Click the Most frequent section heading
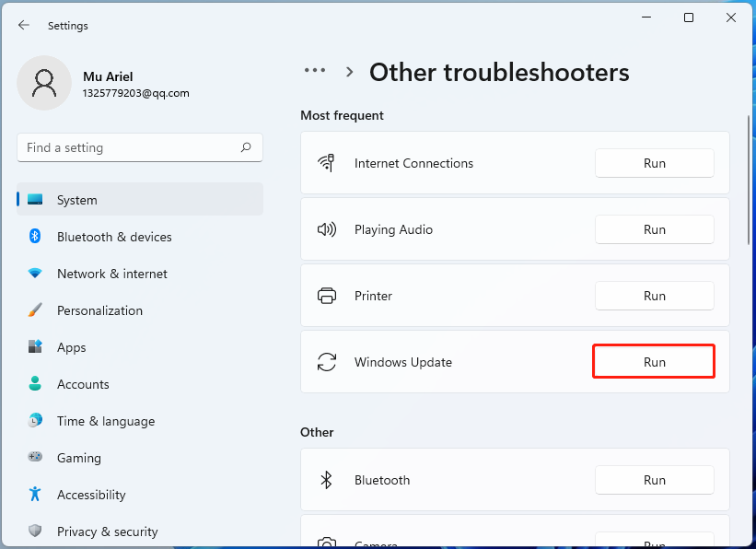756x549 pixels. pyautogui.click(x=342, y=115)
